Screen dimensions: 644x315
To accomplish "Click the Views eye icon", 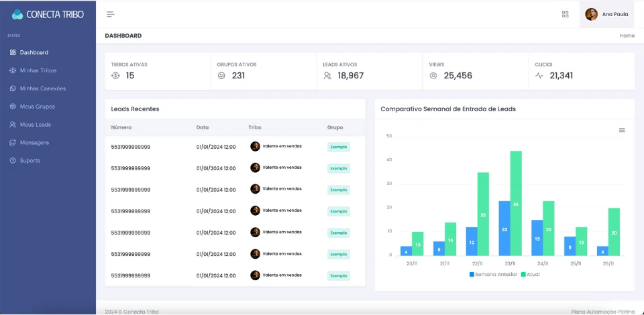I will tap(433, 76).
